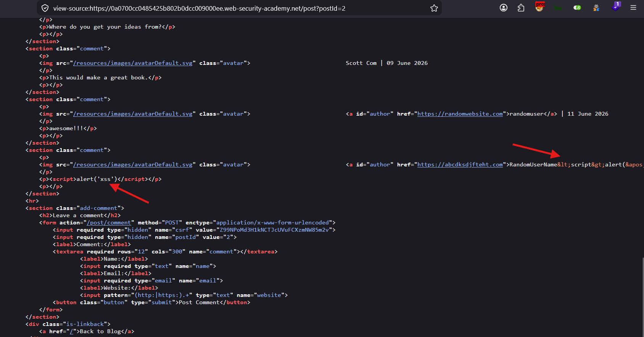Click the FoxyProxy extension icon
Screen dimensions: 644x337
pos(539,6)
